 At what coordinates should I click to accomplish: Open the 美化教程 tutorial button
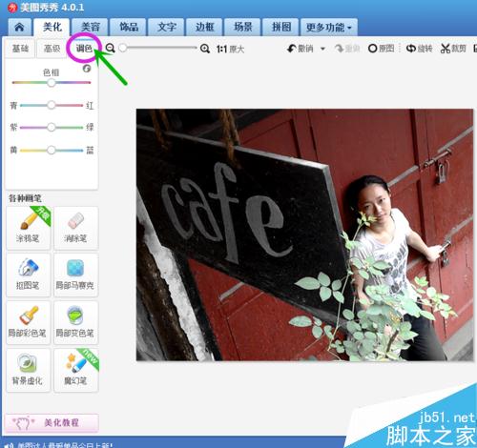52,423
